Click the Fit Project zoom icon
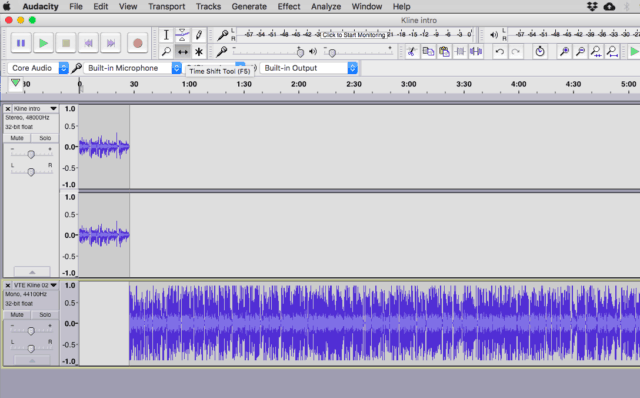Viewport: 640px width, 398px height. click(612, 52)
